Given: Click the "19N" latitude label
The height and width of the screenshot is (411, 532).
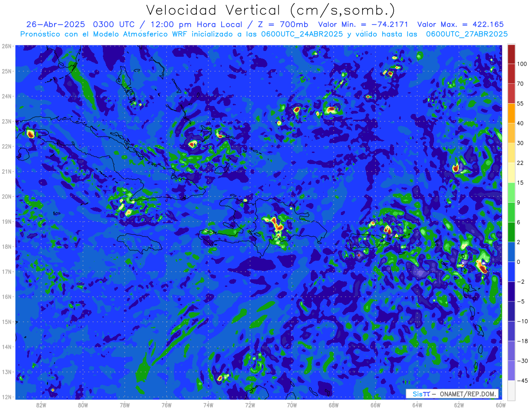Looking at the screenshot, I should 7,222.
